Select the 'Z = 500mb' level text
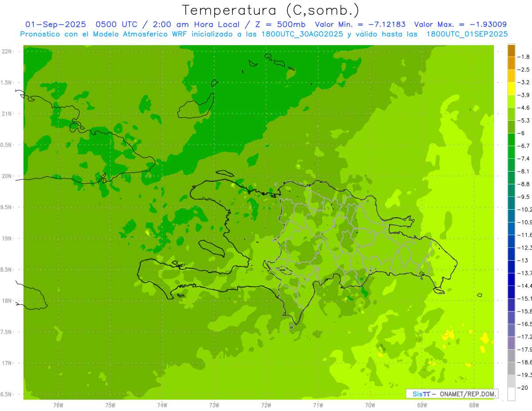This screenshot has height=411, width=532. click(280, 24)
